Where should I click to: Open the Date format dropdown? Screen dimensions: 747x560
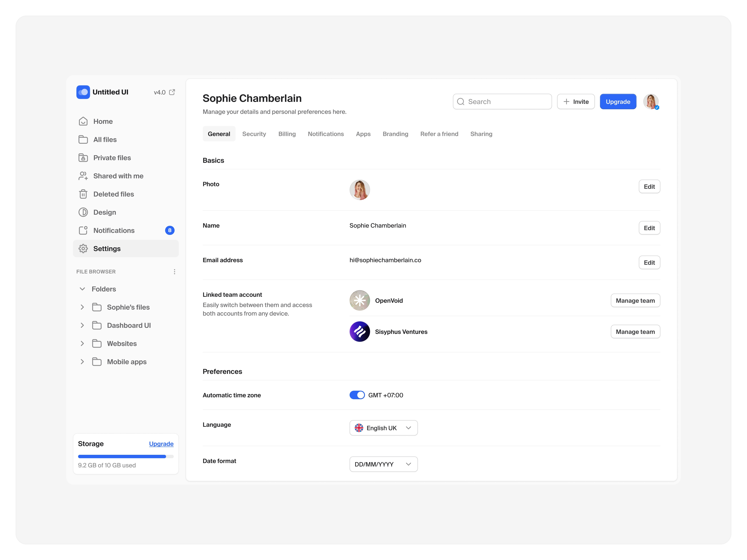tap(383, 464)
